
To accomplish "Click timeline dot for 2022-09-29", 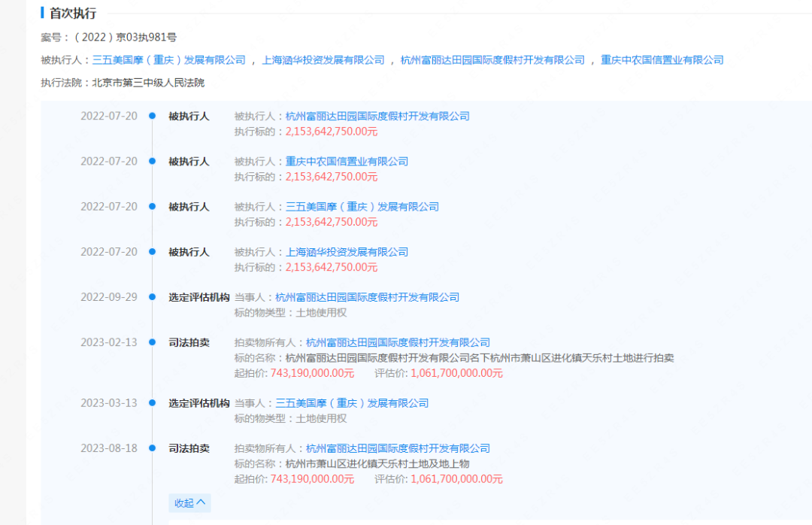I will tap(152, 297).
